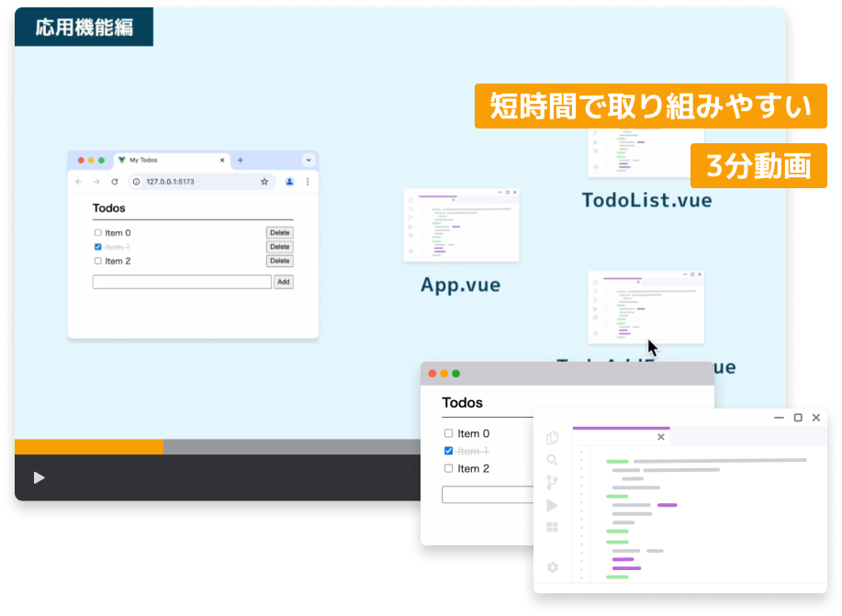Close the open editor tab with its X
842x616 pixels.
[x=661, y=437]
